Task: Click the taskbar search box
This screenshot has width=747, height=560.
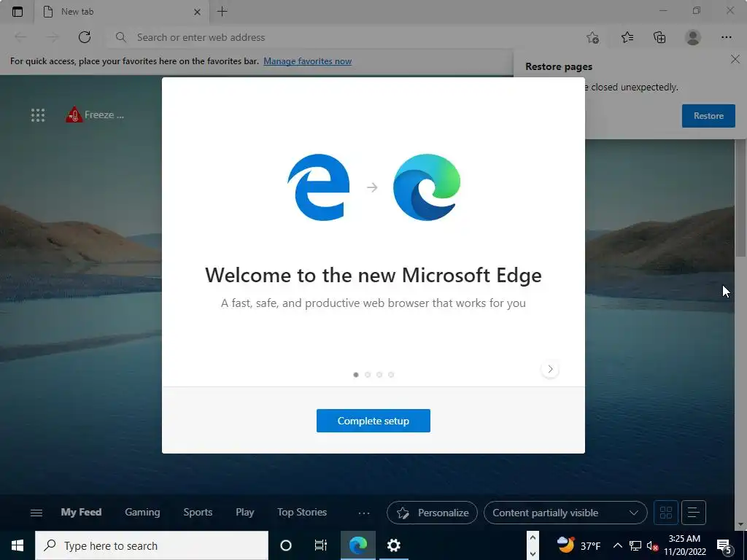Action: (x=152, y=545)
